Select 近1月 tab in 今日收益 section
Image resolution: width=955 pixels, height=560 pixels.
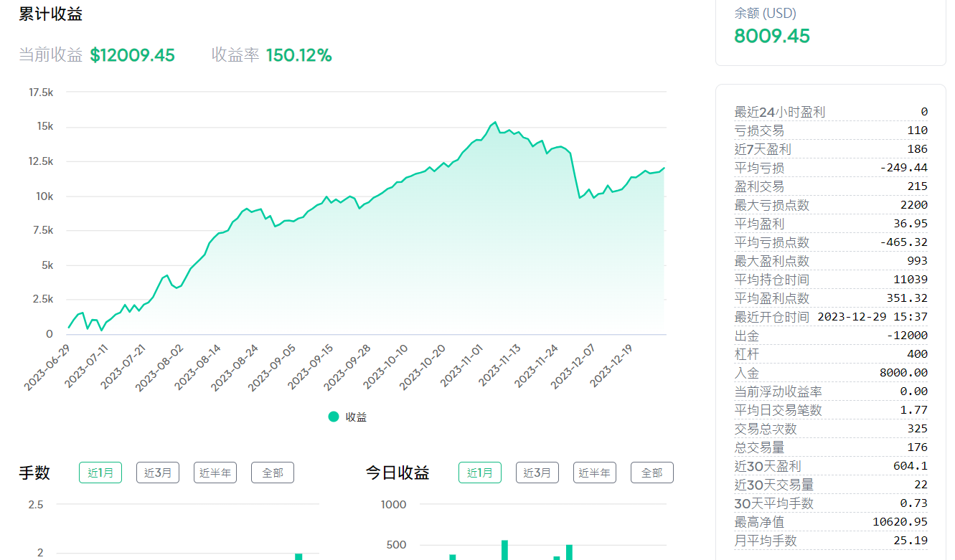pos(480,473)
